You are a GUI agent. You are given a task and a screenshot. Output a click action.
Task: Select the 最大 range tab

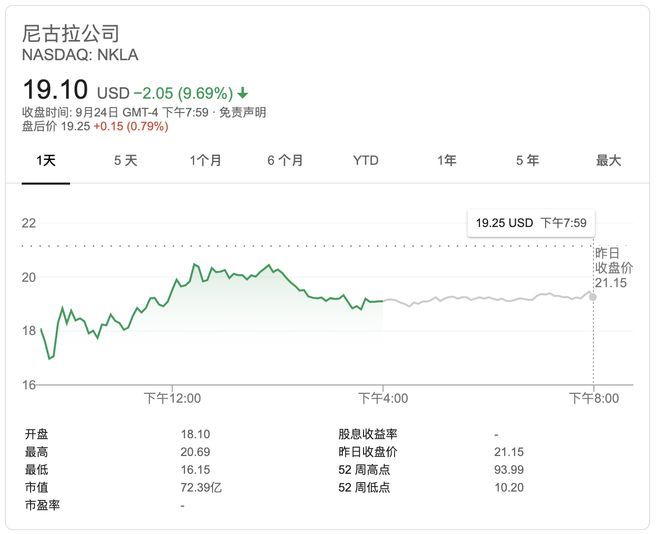[x=608, y=160]
